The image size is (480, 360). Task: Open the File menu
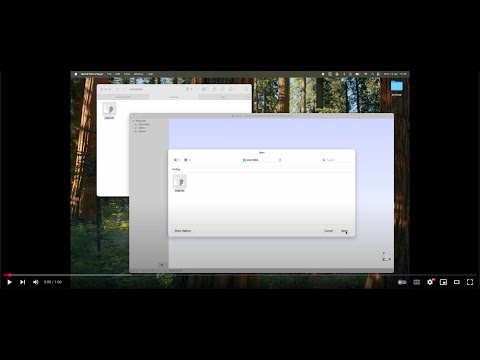coord(109,74)
